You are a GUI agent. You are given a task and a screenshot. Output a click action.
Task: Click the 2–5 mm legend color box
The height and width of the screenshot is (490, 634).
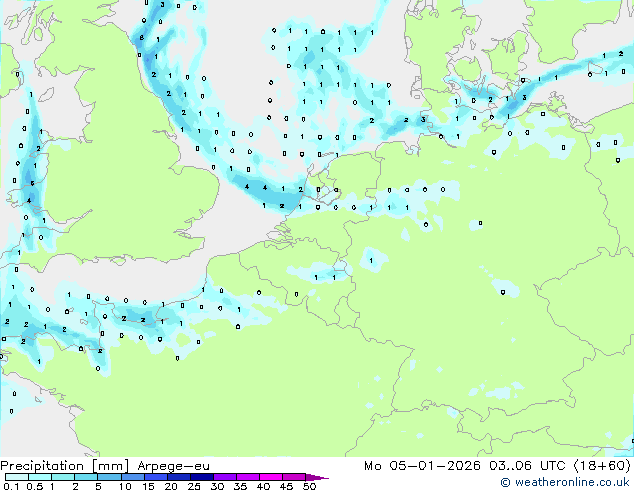tap(86, 477)
